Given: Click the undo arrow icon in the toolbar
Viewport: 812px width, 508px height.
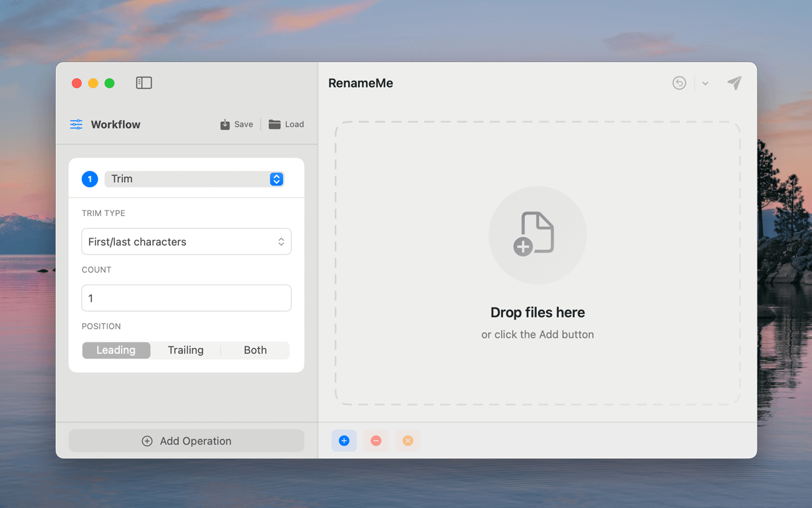Looking at the screenshot, I should click(679, 83).
